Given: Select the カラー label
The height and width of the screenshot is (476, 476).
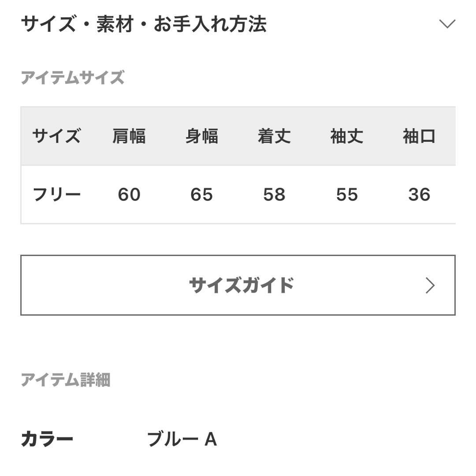Looking at the screenshot, I should tap(47, 439).
